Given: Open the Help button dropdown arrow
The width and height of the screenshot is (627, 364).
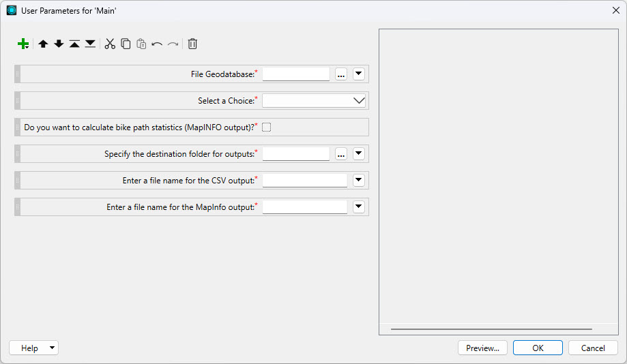Looking at the screenshot, I should (52, 348).
